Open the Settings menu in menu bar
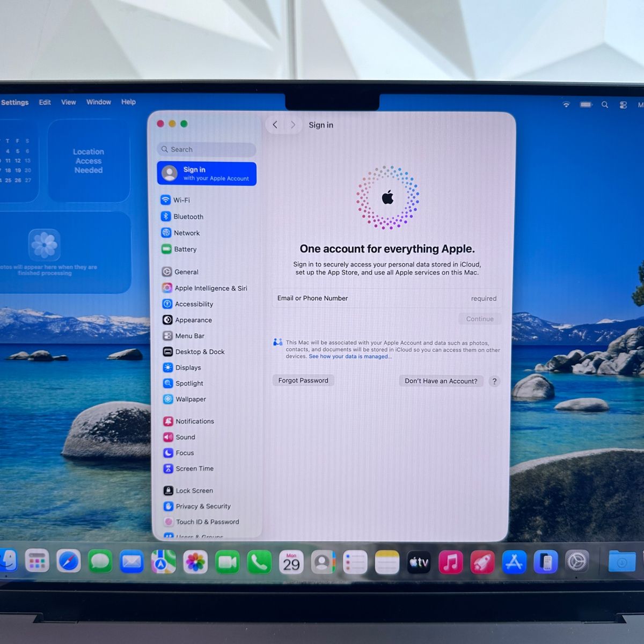 click(14, 103)
